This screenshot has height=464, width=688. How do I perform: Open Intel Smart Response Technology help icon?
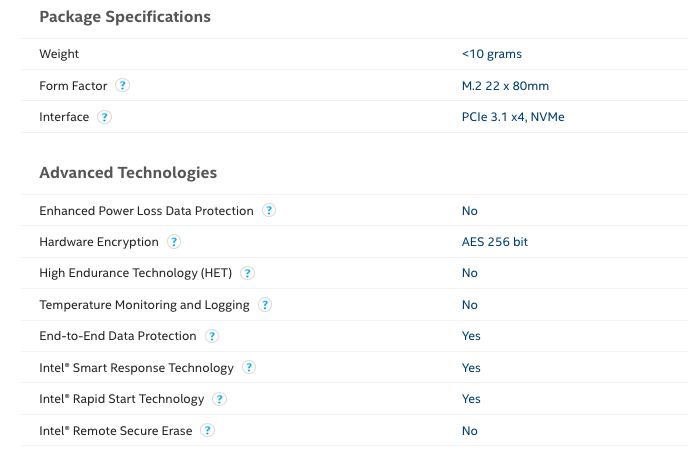coord(249,368)
